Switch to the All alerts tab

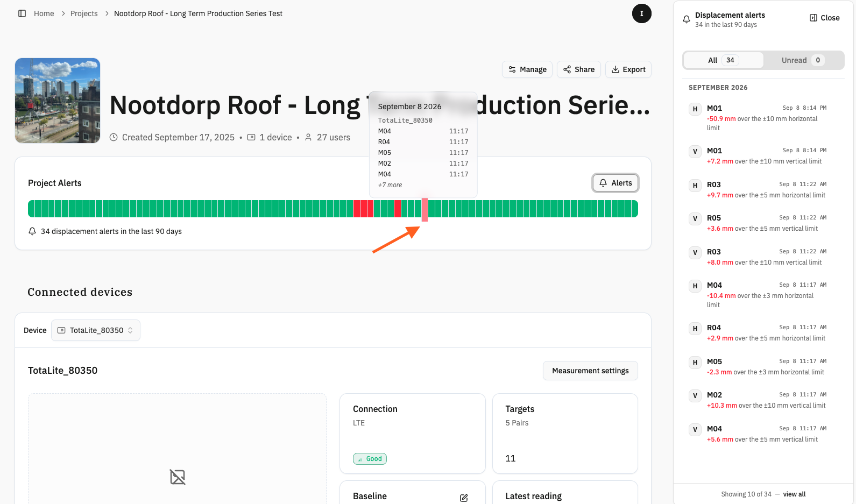[x=723, y=60]
